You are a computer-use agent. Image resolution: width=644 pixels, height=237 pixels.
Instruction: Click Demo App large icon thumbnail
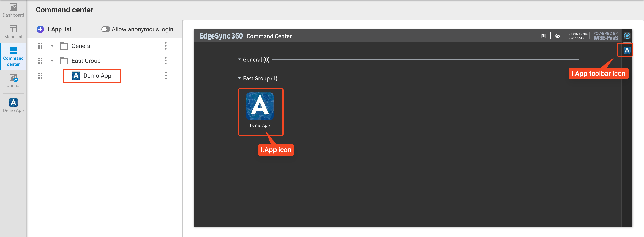pyautogui.click(x=260, y=106)
